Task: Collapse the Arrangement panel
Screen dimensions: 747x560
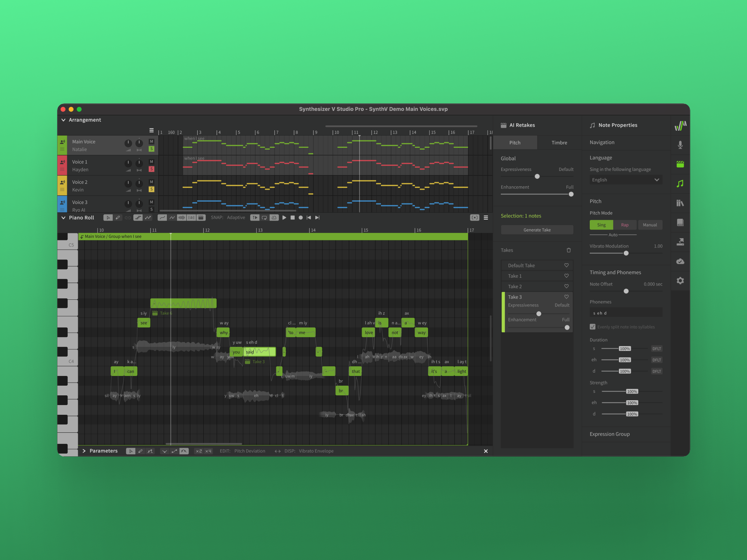Action: coord(63,120)
